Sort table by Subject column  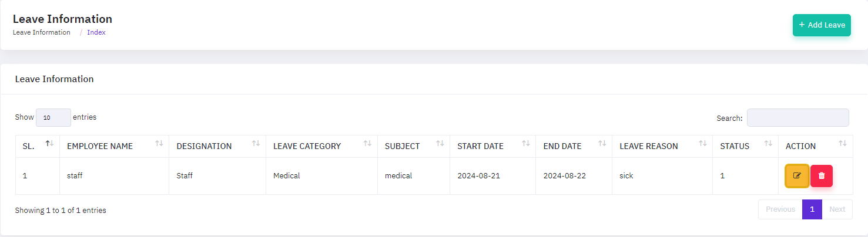pos(440,144)
